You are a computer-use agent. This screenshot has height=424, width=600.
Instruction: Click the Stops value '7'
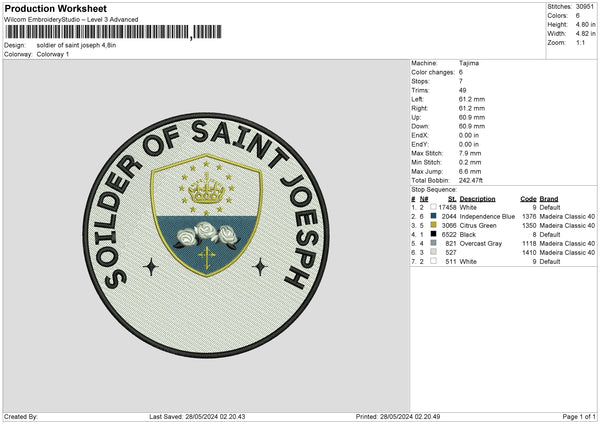(461, 81)
